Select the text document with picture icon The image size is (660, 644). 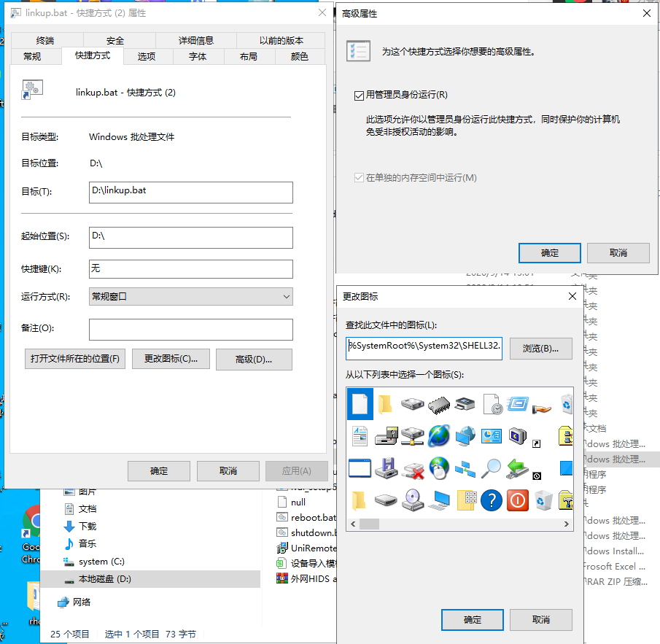coord(360,436)
